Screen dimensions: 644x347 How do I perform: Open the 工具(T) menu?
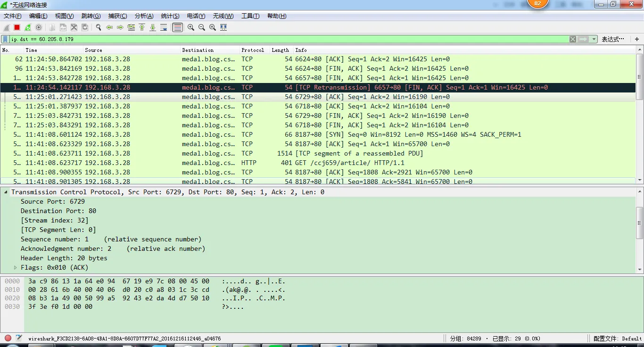tap(250, 16)
